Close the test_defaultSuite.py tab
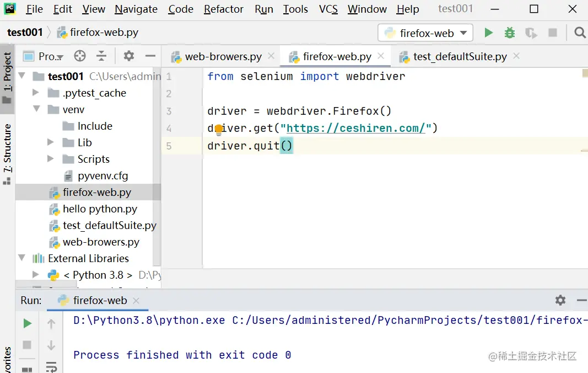Viewport: 588px width, 373px height. (x=516, y=56)
